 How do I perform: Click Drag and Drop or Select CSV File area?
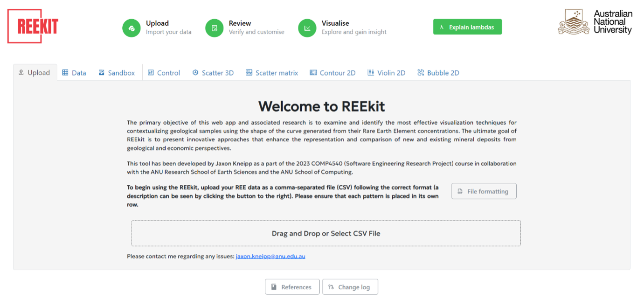pos(326,233)
